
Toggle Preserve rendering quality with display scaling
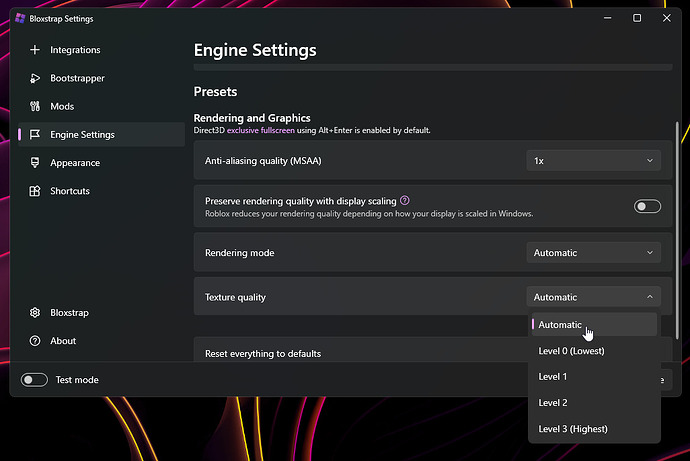[647, 206]
